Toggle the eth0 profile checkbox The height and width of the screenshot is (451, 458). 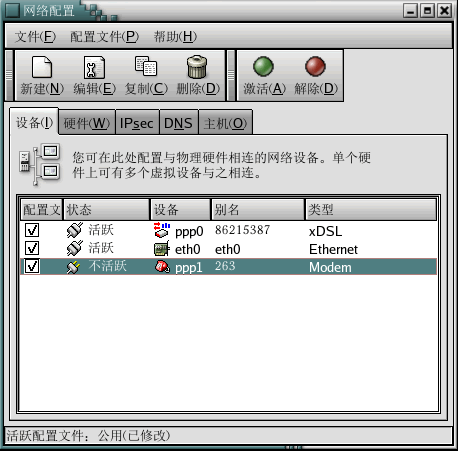tap(32, 248)
